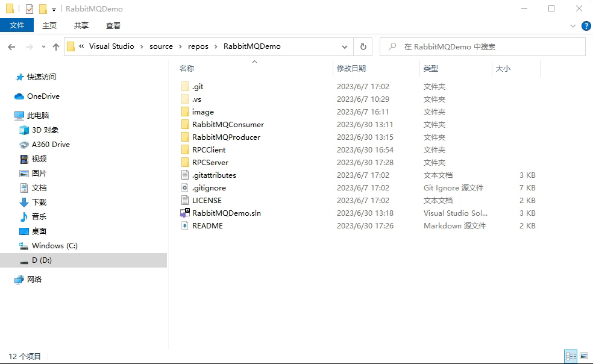The image size is (593, 364).
Task: Go up one folder level
Action: click(x=56, y=47)
